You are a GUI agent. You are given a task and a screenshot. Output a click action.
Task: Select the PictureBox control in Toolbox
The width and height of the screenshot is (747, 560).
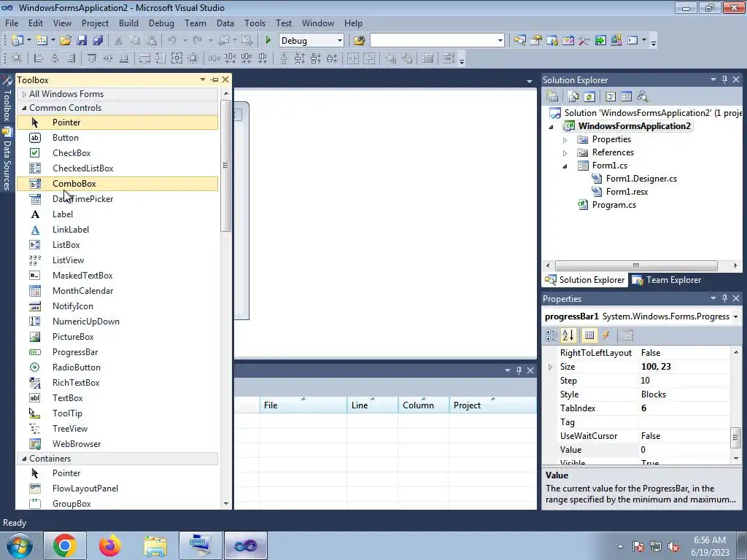117,337
